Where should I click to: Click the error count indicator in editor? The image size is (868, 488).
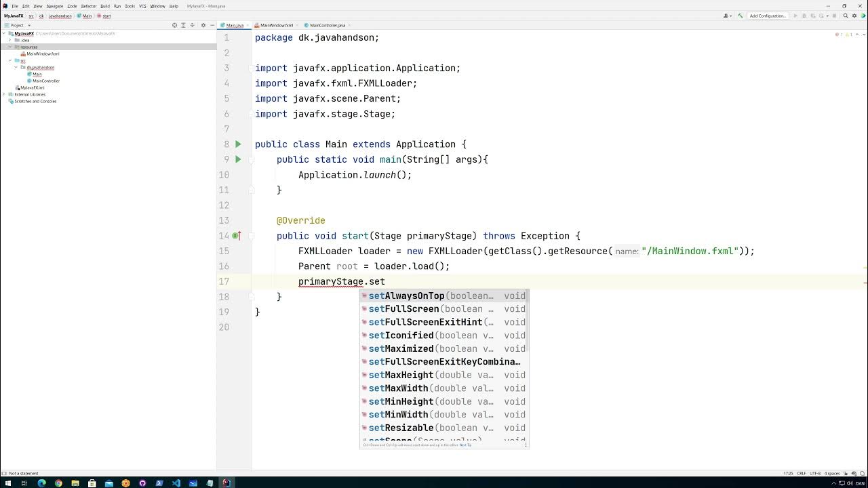(838, 35)
